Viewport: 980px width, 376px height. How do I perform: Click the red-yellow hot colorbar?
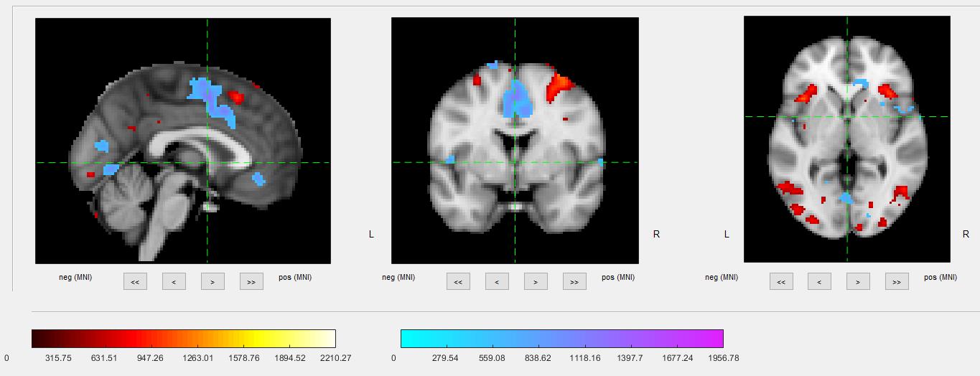(184, 338)
